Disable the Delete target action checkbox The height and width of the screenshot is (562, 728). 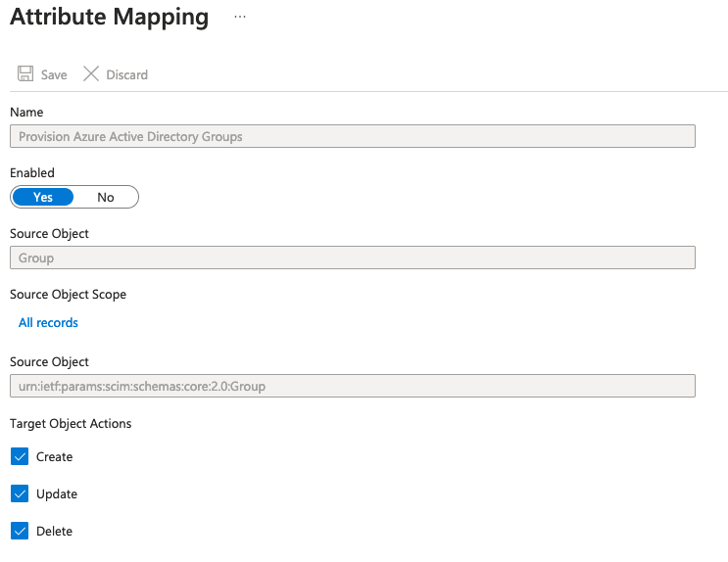click(20, 532)
